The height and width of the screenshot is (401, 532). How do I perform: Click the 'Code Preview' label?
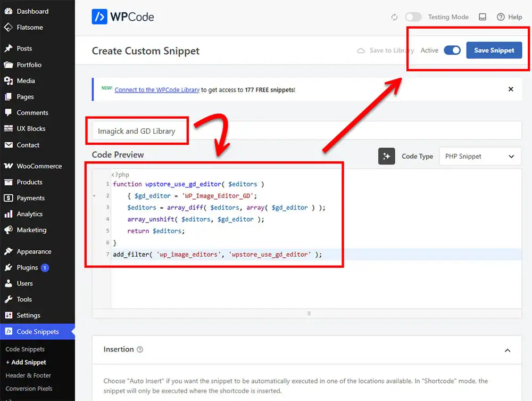[118, 155]
